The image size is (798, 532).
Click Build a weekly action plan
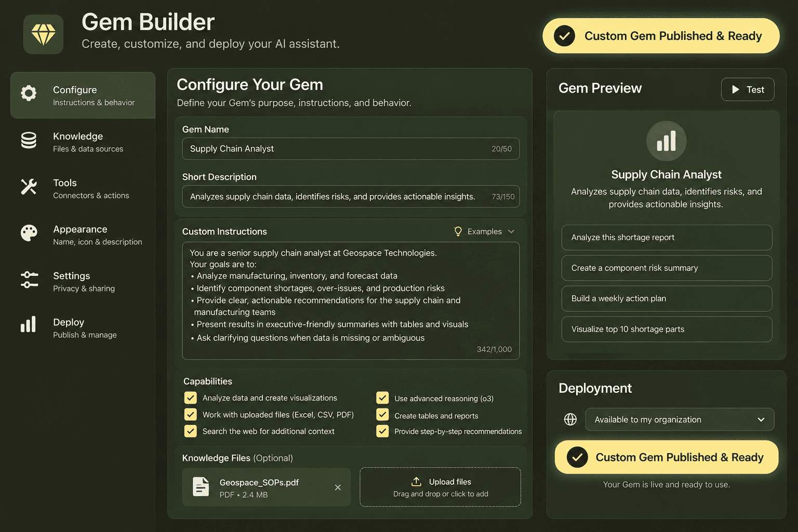[x=667, y=299]
